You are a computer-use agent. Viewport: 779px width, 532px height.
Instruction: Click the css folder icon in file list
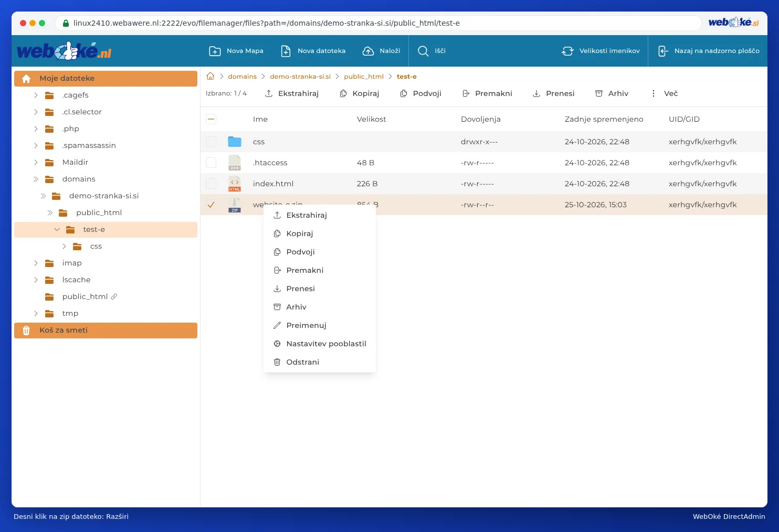click(235, 142)
